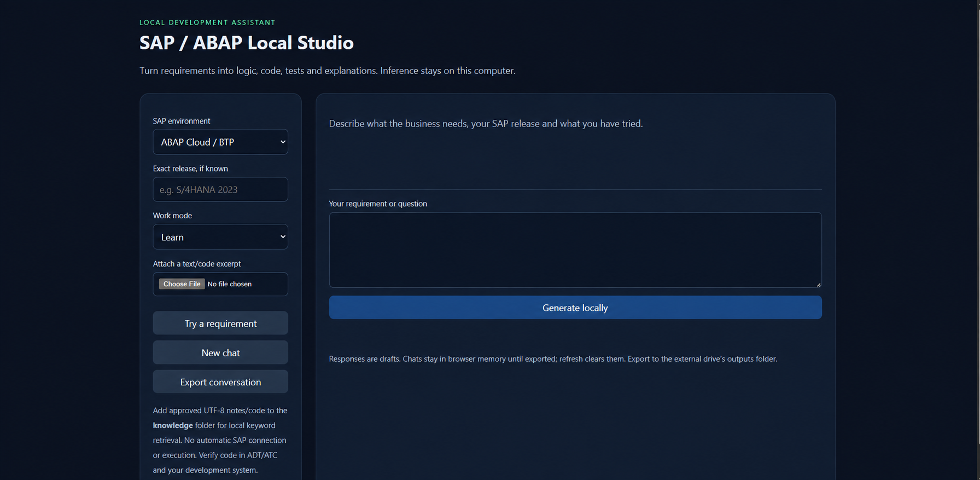Screen dimensions: 980x480
Task: Open the Work mode dropdown showing Learn
Action: click(220, 237)
